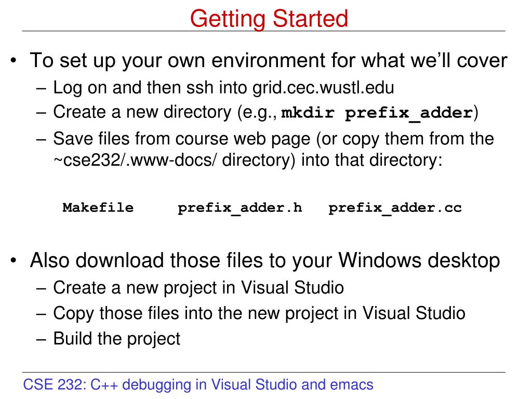The width and height of the screenshot is (532, 399).
Task: Click the bullet before 'Also download'
Action: [x=13, y=261]
